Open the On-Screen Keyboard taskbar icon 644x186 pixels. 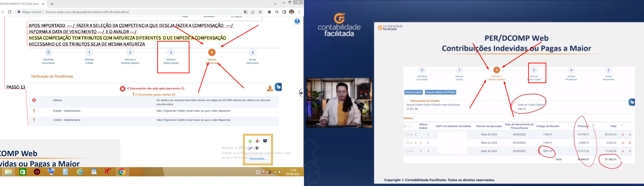tap(51, 172)
